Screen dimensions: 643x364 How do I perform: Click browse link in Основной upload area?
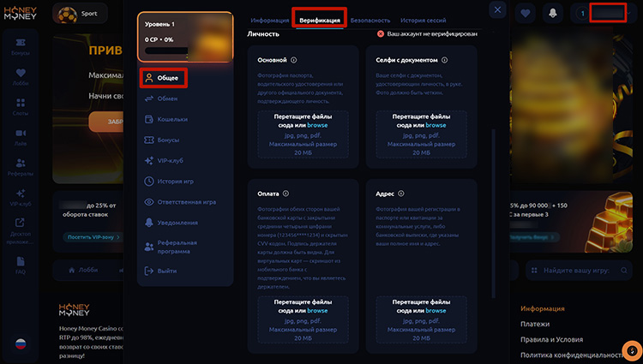316,125
